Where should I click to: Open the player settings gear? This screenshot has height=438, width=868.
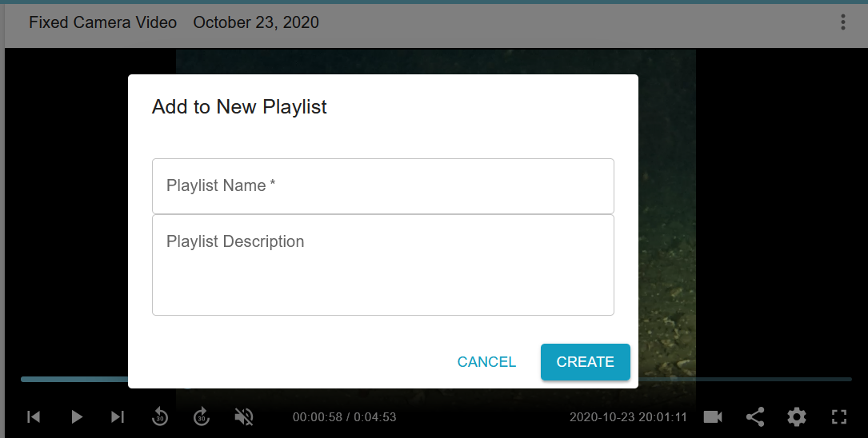(x=797, y=417)
